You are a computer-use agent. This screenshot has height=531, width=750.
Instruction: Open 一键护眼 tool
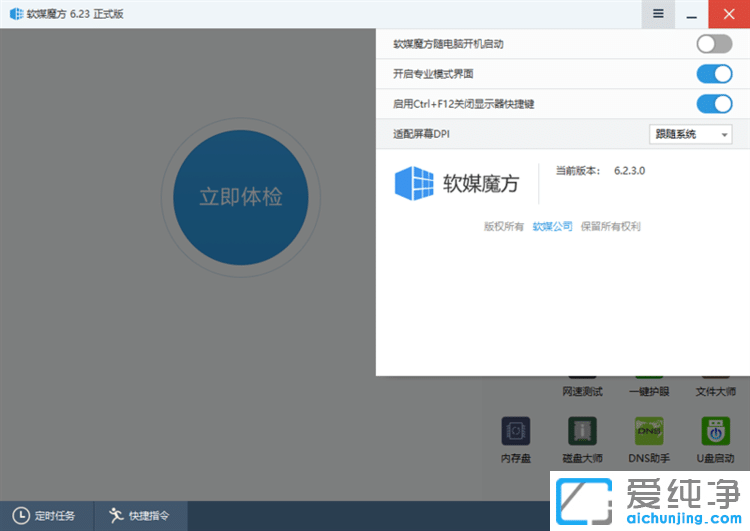tap(649, 391)
